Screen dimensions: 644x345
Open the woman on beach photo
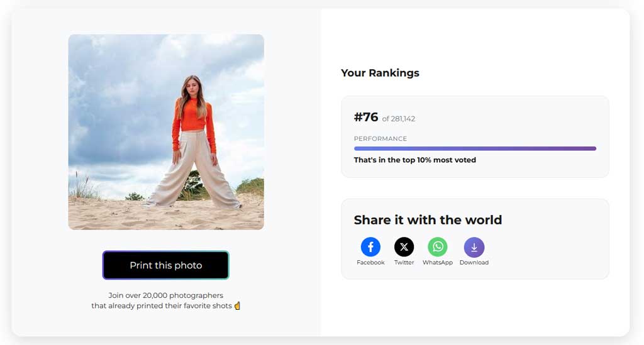coord(166,132)
